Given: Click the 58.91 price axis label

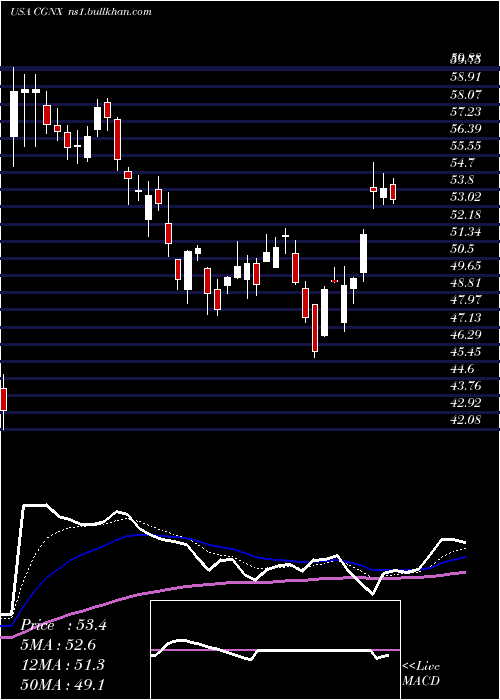Looking at the screenshot, I should point(466,77).
